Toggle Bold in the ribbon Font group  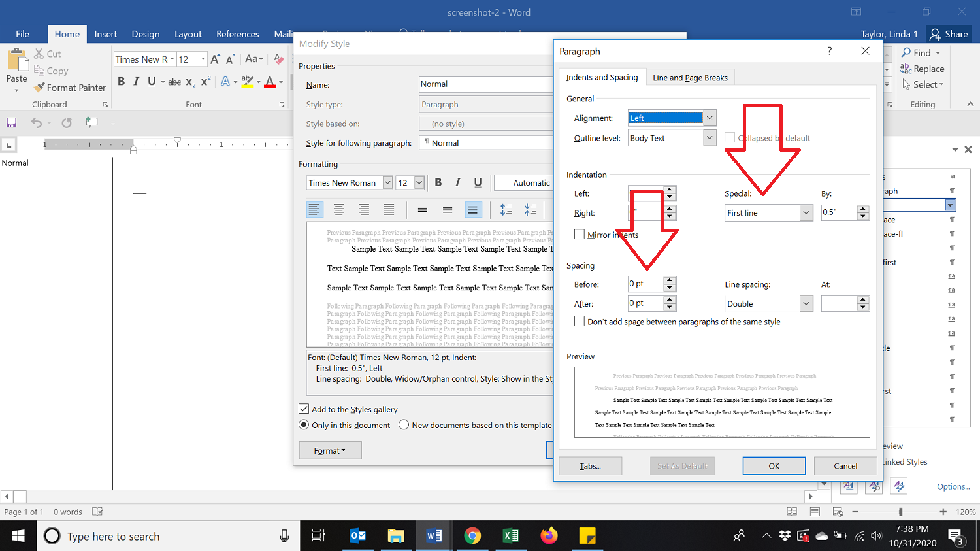pyautogui.click(x=121, y=82)
